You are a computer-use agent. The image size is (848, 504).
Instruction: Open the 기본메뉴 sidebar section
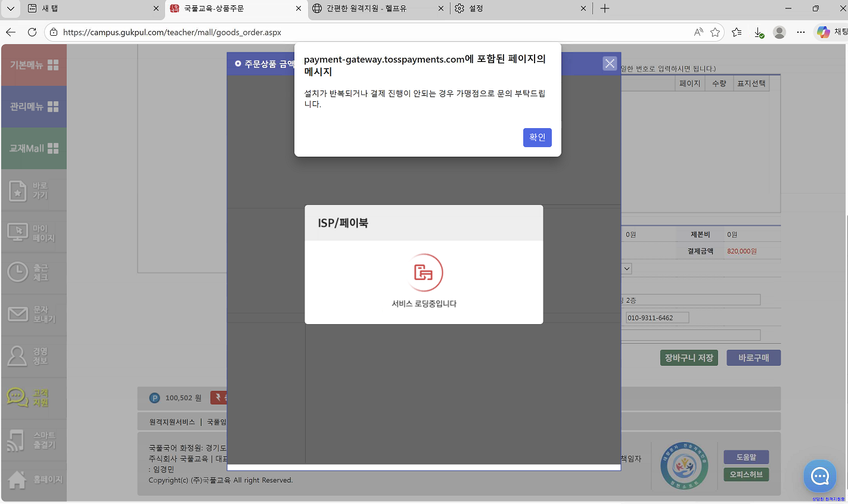(34, 65)
